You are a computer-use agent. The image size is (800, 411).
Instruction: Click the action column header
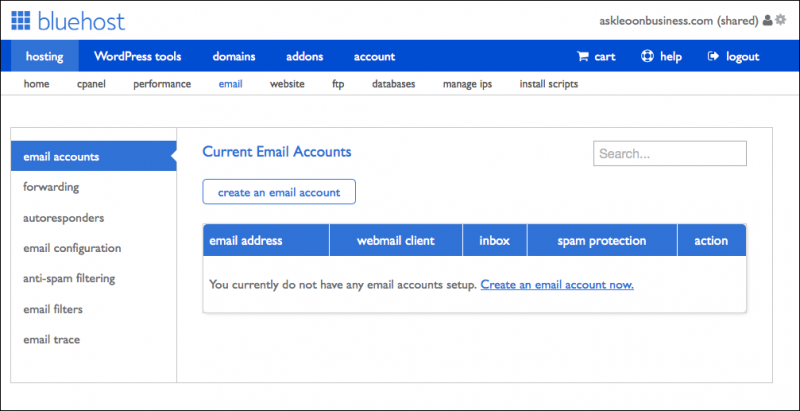(712, 240)
